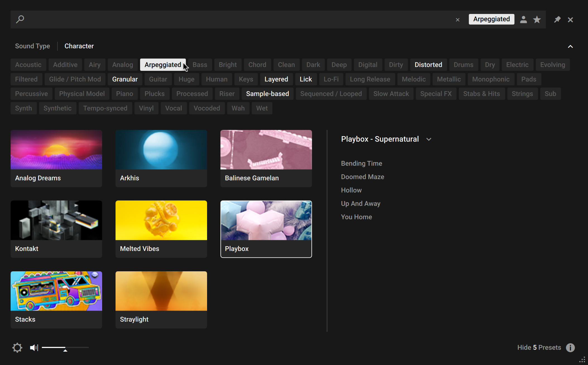Collapse the tag filter section chevron
Screen dimensions: 588x365
pyautogui.click(x=570, y=47)
